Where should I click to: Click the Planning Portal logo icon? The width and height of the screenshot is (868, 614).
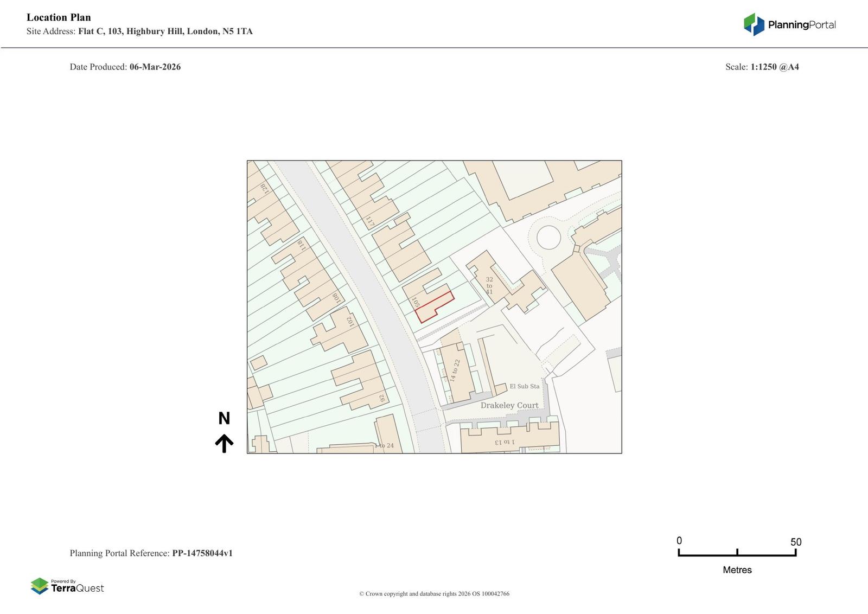coord(754,24)
